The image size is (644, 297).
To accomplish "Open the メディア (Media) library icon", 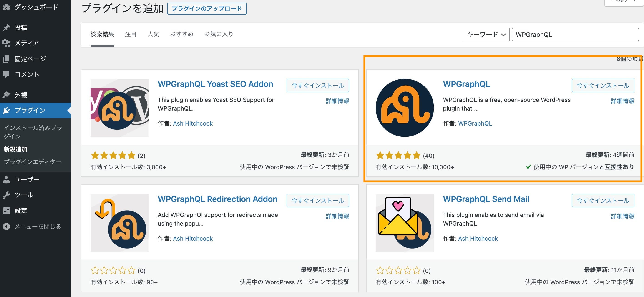I will tap(6, 43).
